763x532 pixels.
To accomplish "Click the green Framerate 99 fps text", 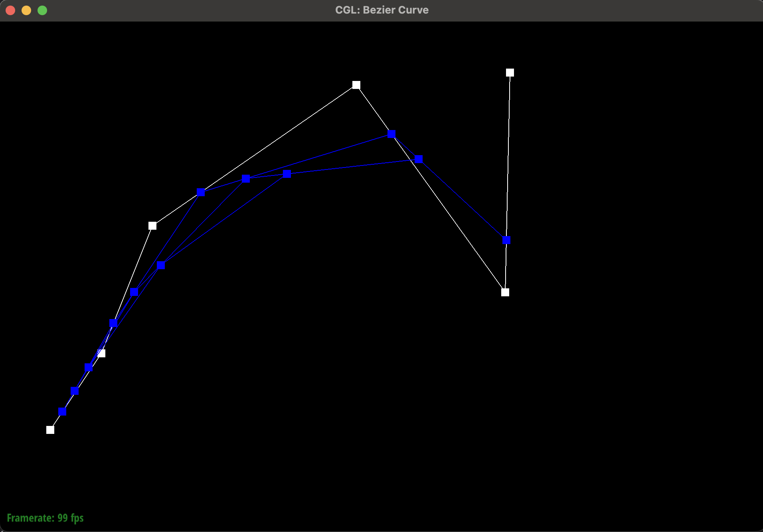I will tap(45, 518).
